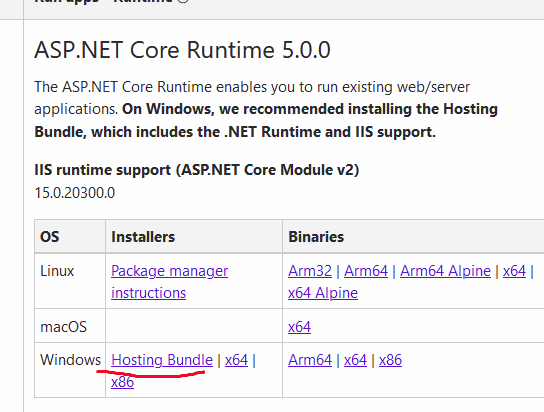Download the Linux x64 binaries

pyautogui.click(x=515, y=271)
